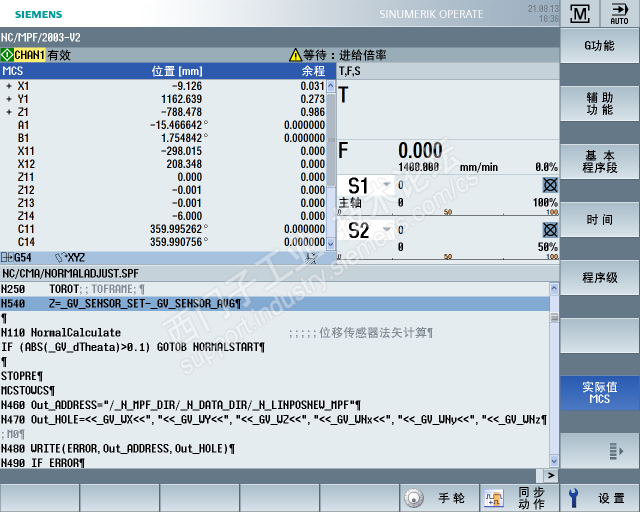This screenshot has width=640, height=512.
Task: Expand the Z1 axis row plus sign
Action: (9, 112)
